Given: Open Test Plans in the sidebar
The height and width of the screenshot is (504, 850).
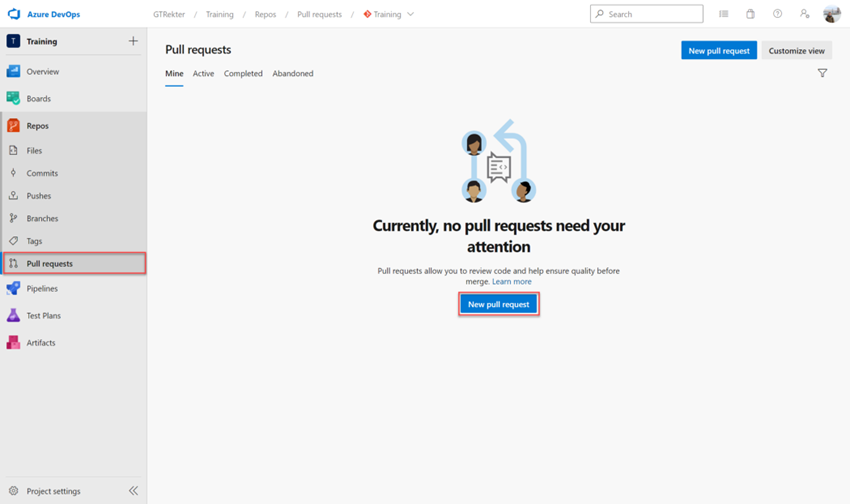Looking at the screenshot, I should coord(43,315).
